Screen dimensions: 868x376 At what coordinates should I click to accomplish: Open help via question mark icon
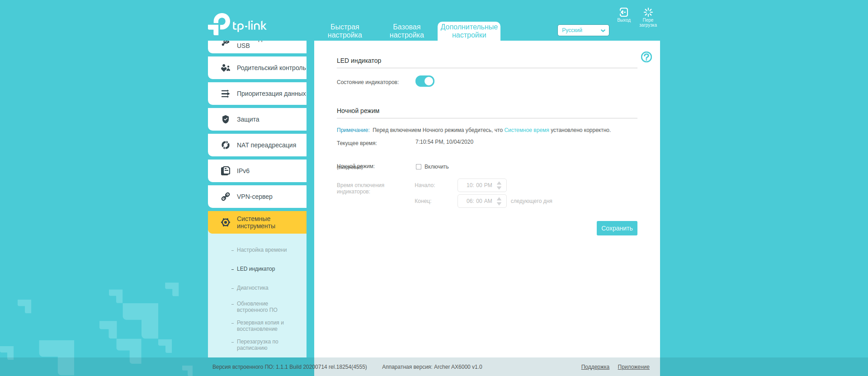pos(646,57)
